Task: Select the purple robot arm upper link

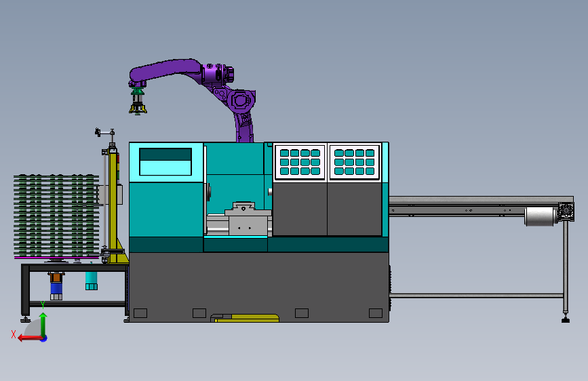Action: coord(167,70)
